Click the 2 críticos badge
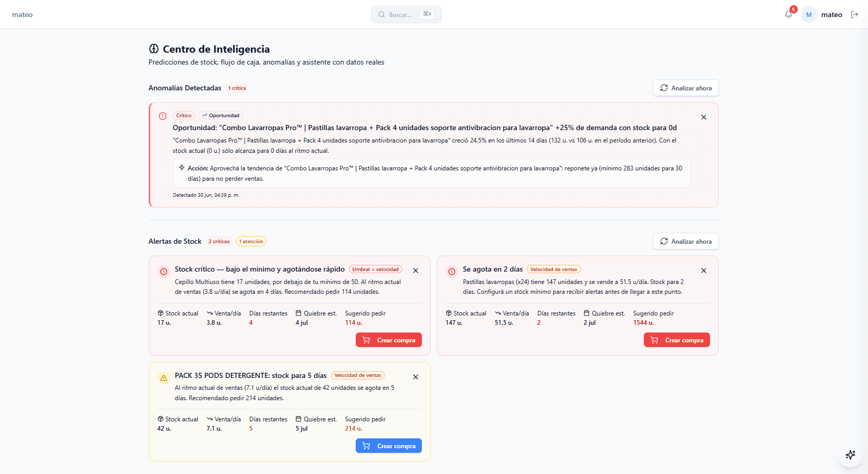This screenshot has width=868, height=474. click(219, 241)
